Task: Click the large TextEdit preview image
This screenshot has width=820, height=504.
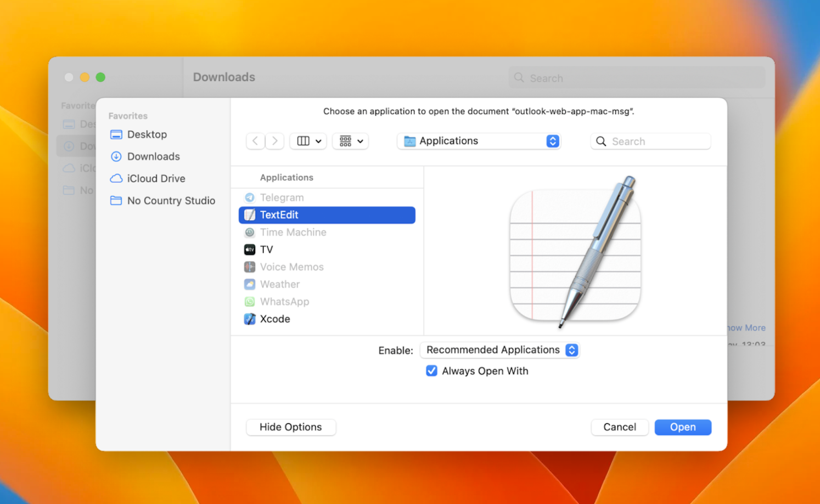Action: [575, 252]
